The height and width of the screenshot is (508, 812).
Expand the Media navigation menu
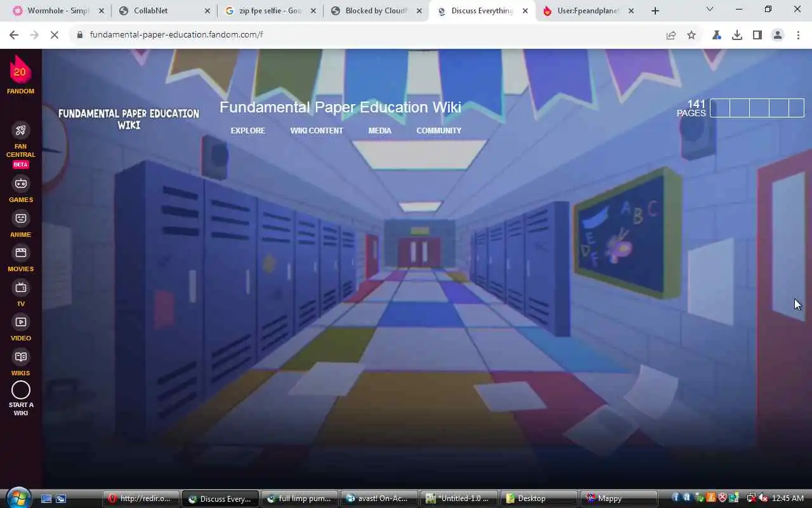click(x=380, y=131)
